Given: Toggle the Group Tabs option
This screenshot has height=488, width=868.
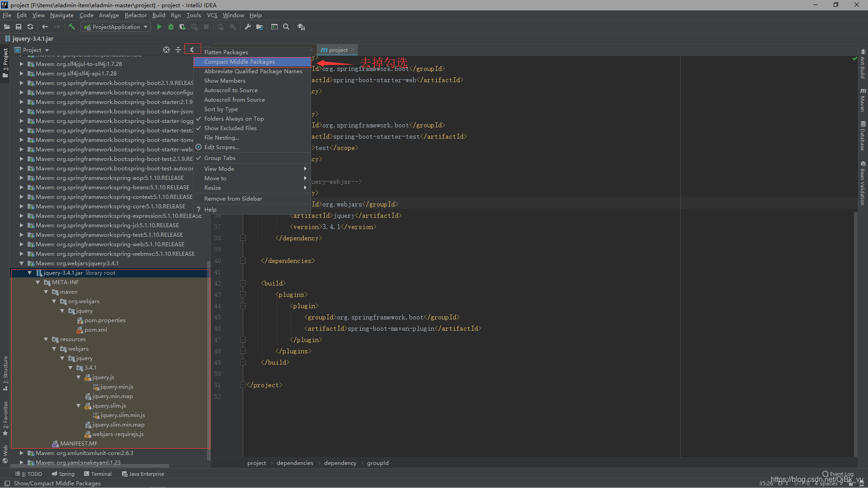Looking at the screenshot, I should (220, 158).
